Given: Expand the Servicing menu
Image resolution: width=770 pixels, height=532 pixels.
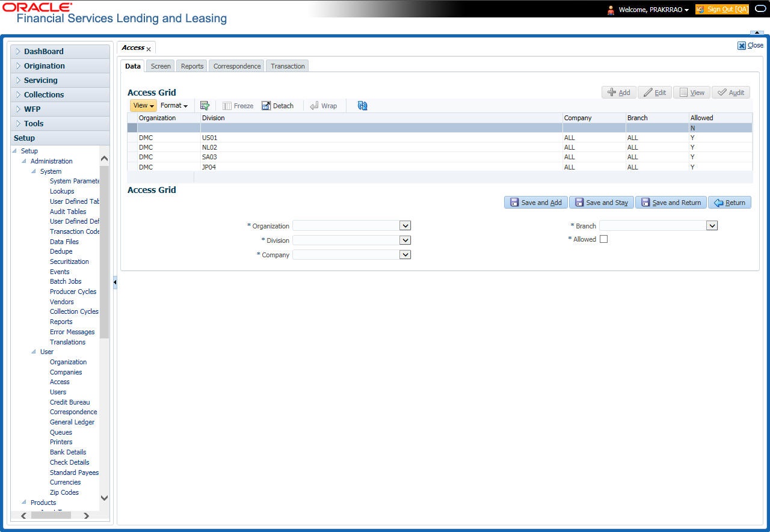Looking at the screenshot, I should click(60, 81).
